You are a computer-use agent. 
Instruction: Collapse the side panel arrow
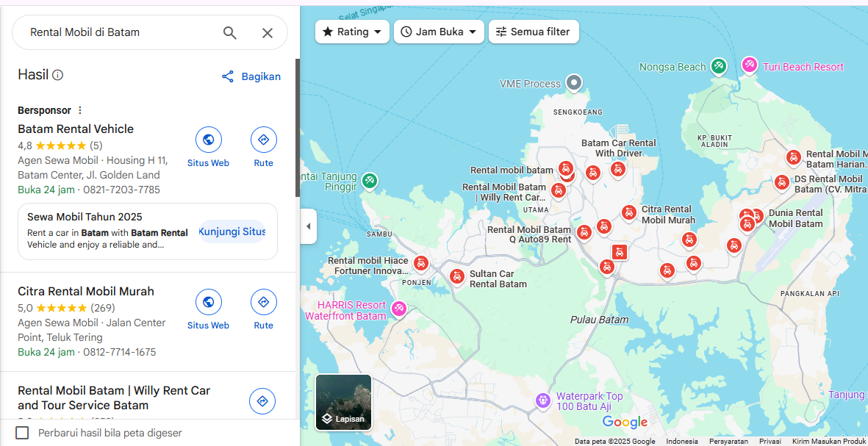pyautogui.click(x=309, y=226)
